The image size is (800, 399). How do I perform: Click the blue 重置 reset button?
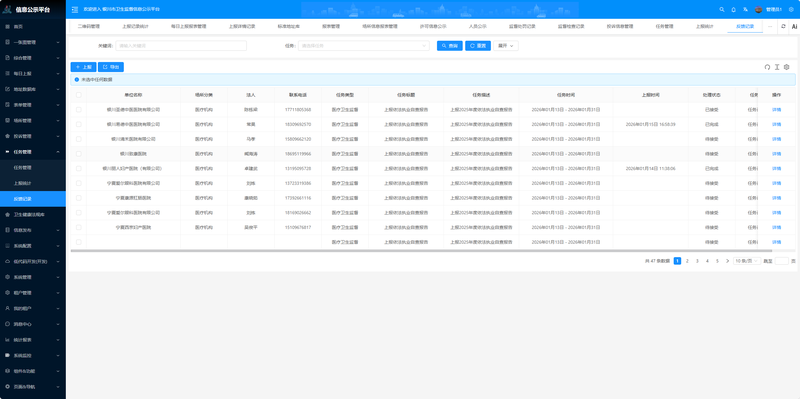(x=478, y=46)
